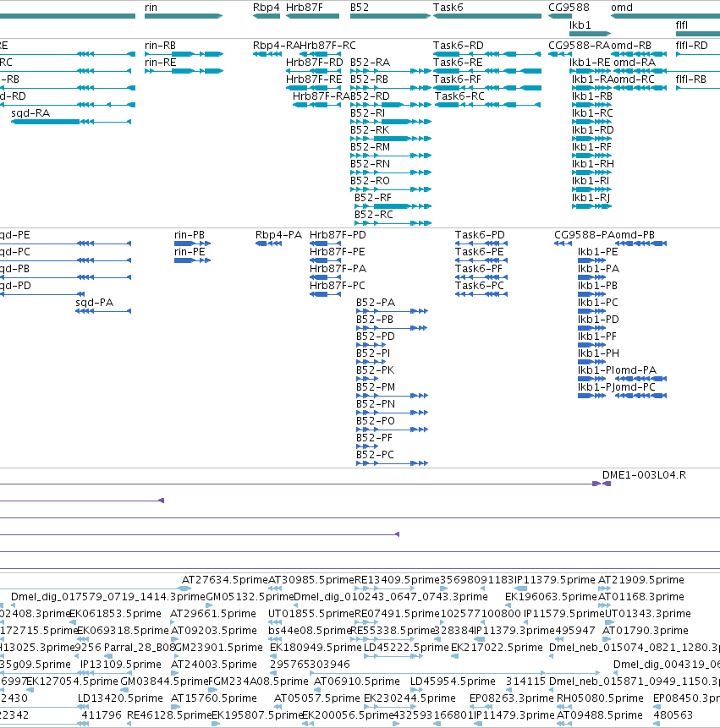720x728 pixels.
Task: Click the Hrb87F-RE transcript label
Action: tap(314, 79)
